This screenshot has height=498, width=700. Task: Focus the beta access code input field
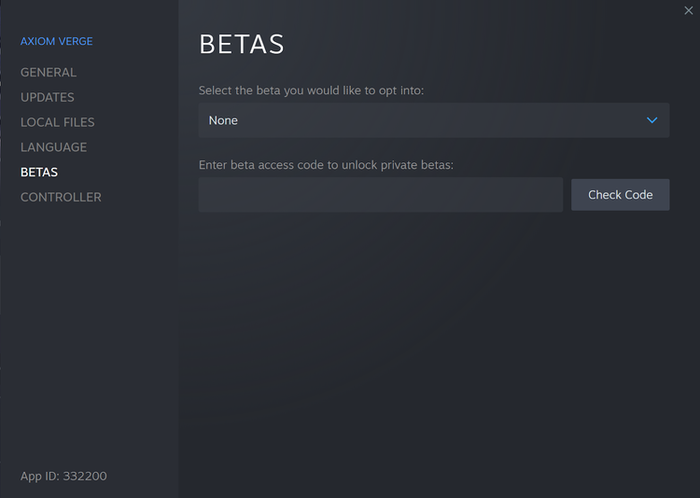point(380,195)
